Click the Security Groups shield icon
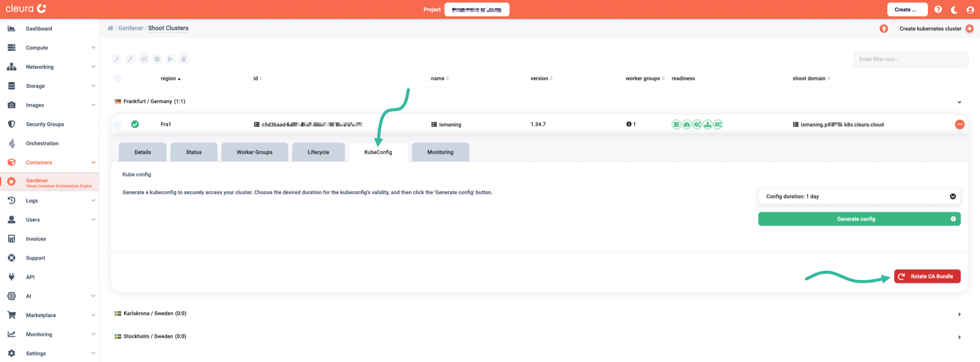The width and height of the screenshot is (980, 362). click(11, 124)
